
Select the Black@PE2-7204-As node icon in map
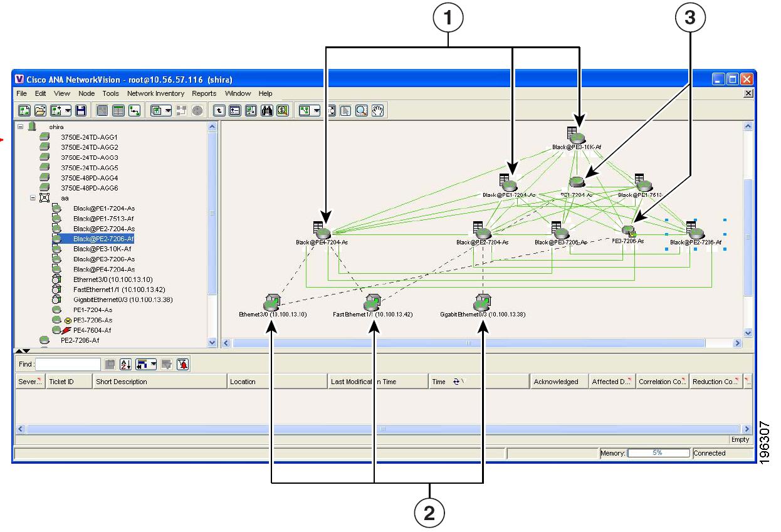(x=481, y=230)
